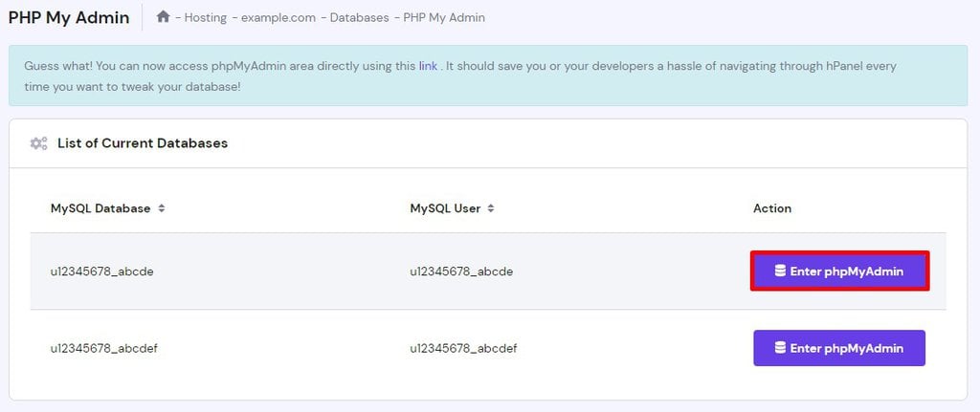Select the u12345678_abcdef database name
Screen dimensions: 980x412
click(104, 348)
